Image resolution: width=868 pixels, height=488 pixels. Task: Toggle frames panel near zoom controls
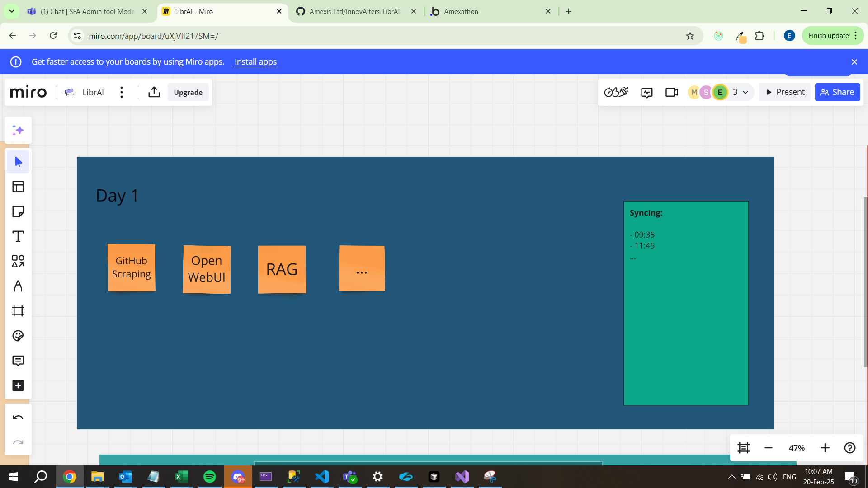tap(744, 448)
